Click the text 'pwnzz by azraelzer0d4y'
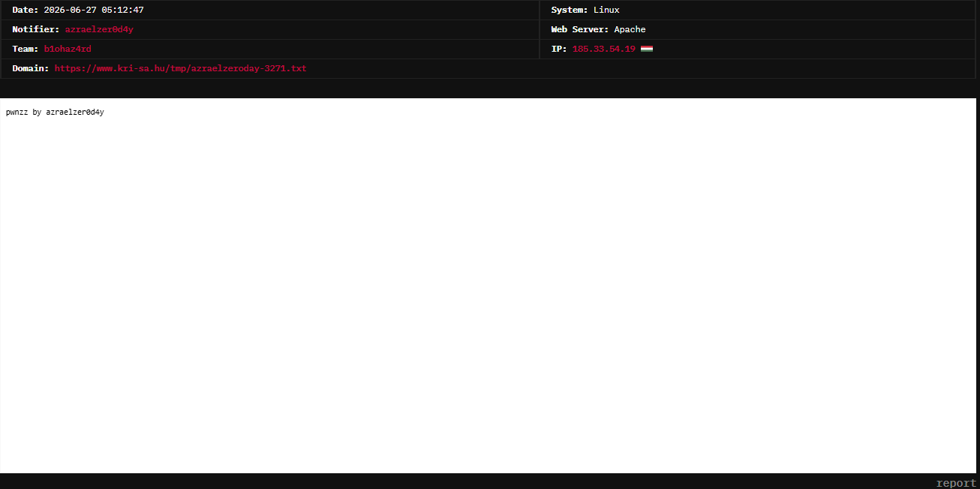Screen dimensions: 980x489 click(55, 112)
